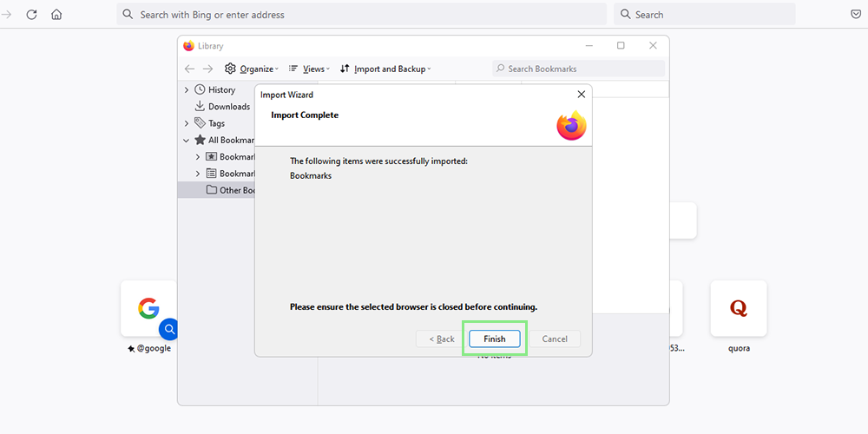Click the History clock icon
Image resolution: width=868 pixels, height=434 pixels.
(200, 89)
